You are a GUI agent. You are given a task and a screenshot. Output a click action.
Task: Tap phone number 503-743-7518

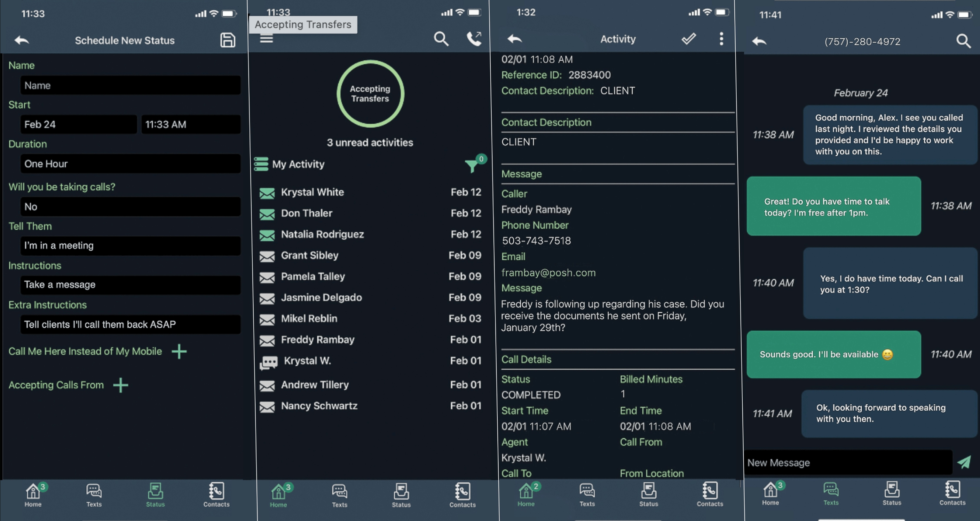pyautogui.click(x=536, y=241)
